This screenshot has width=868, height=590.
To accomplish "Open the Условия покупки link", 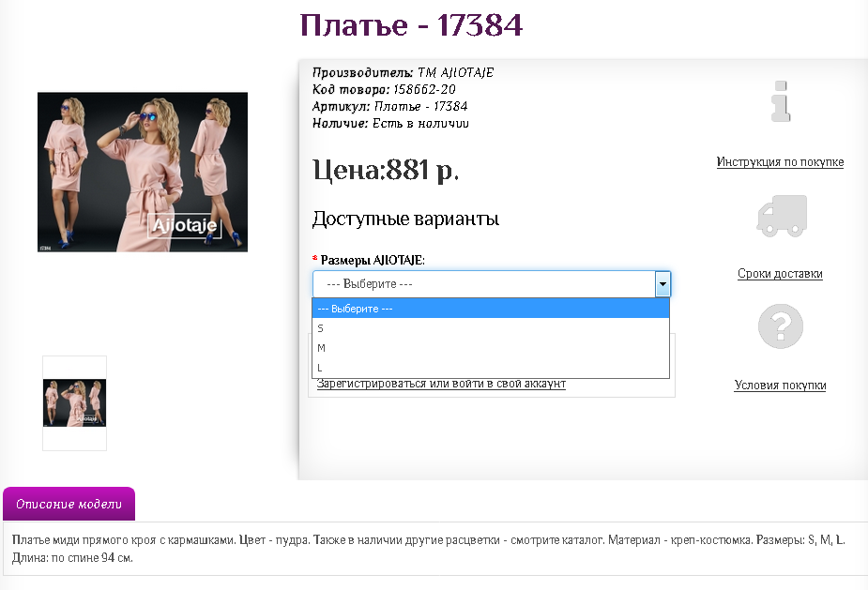I will pyautogui.click(x=780, y=386).
